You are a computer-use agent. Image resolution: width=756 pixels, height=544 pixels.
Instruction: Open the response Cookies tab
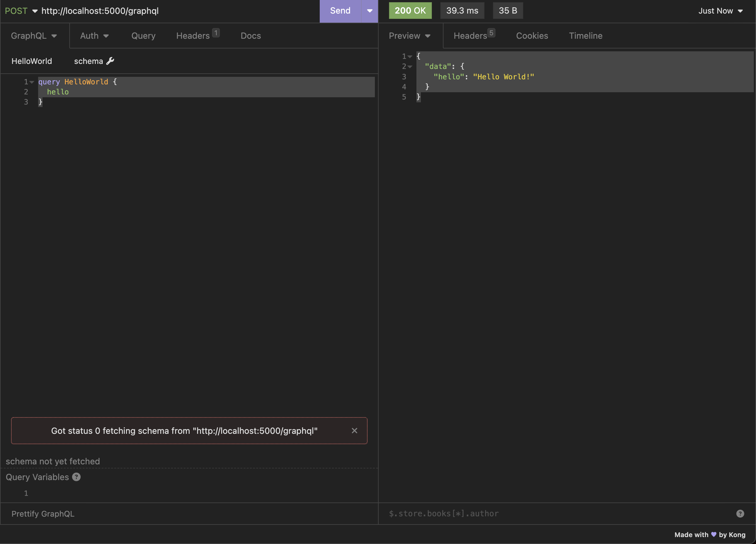tap(532, 36)
